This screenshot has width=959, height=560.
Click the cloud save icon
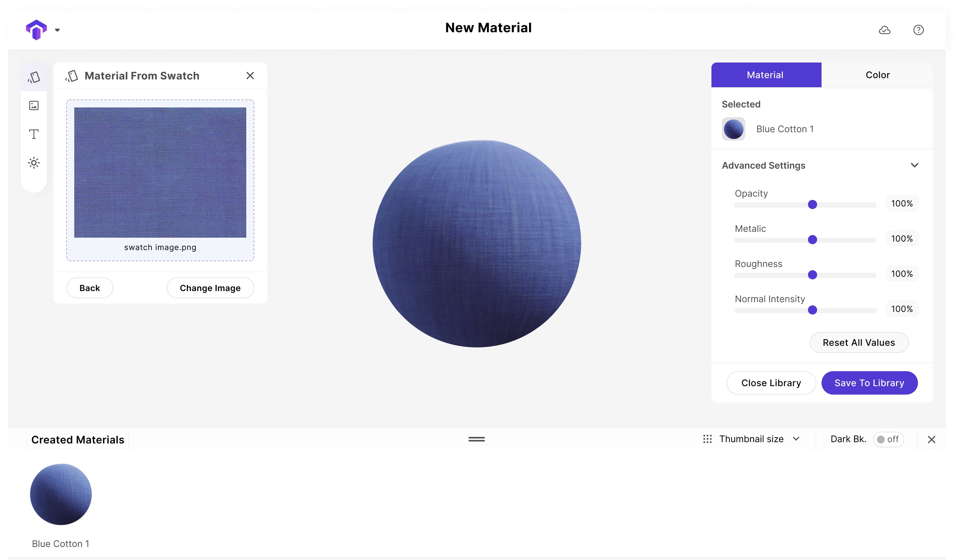[x=884, y=29]
